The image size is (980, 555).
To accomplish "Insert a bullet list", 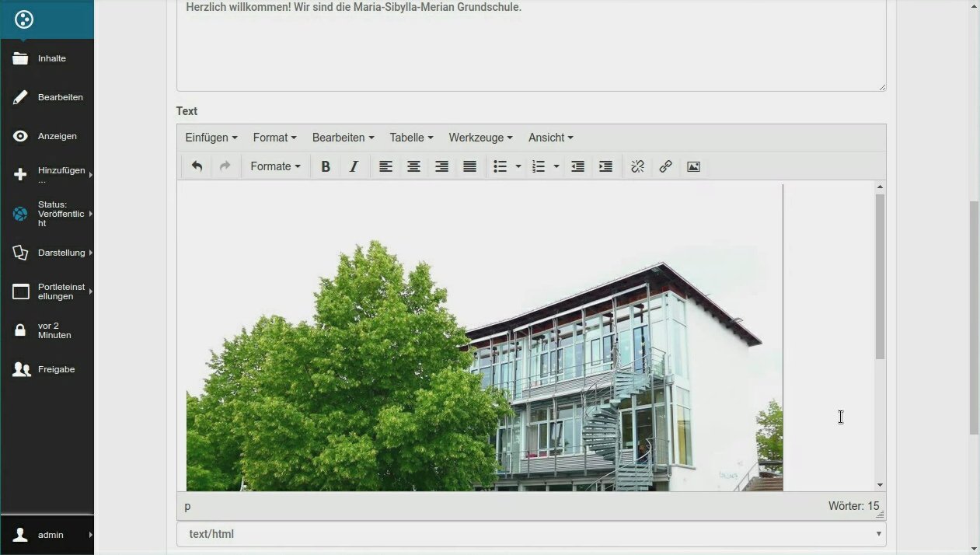I will point(500,166).
